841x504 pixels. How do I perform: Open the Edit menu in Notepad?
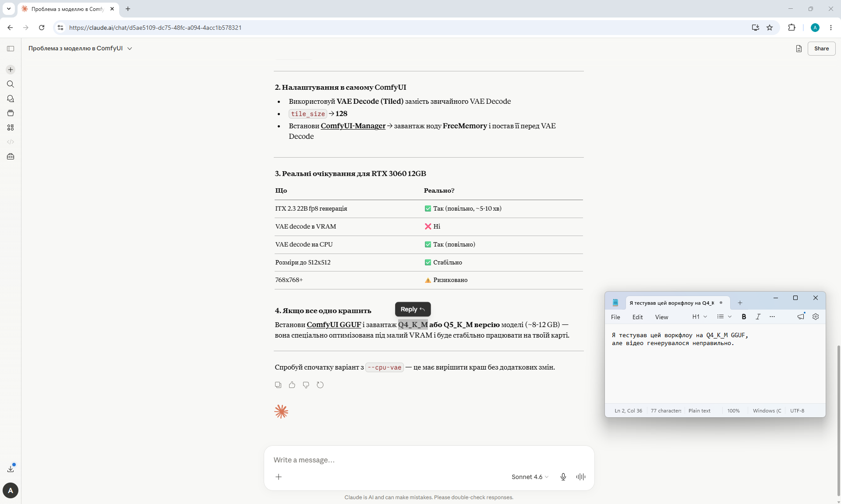pyautogui.click(x=637, y=317)
